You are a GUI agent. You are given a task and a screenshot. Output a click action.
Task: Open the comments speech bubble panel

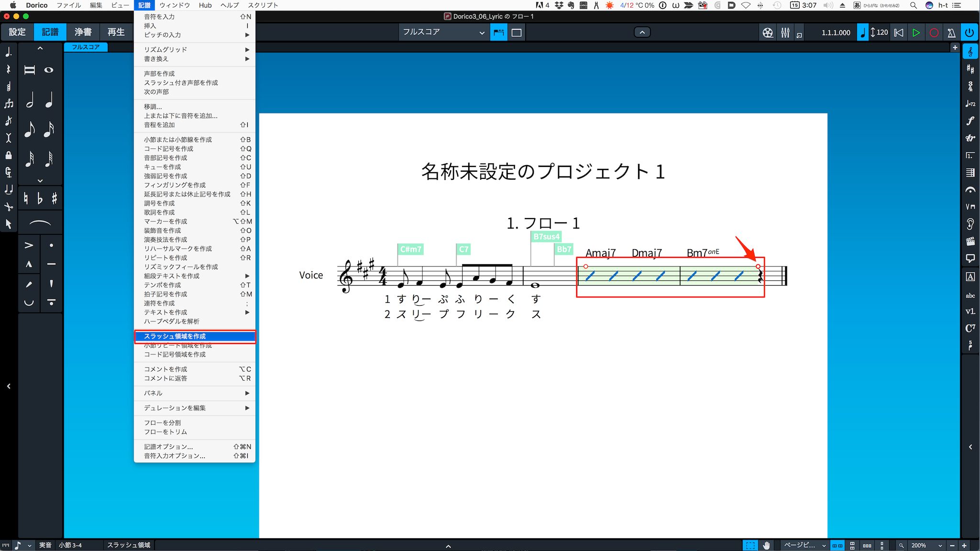click(970, 259)
